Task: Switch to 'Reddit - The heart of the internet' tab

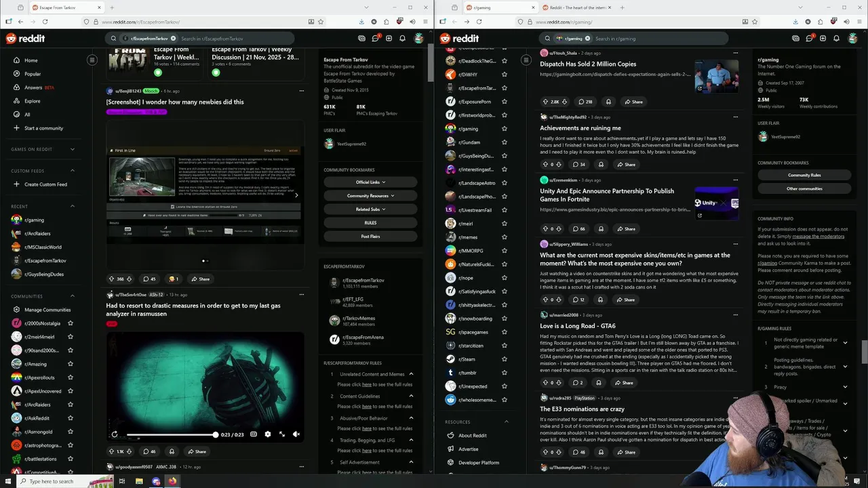Action: pos(576,7)
